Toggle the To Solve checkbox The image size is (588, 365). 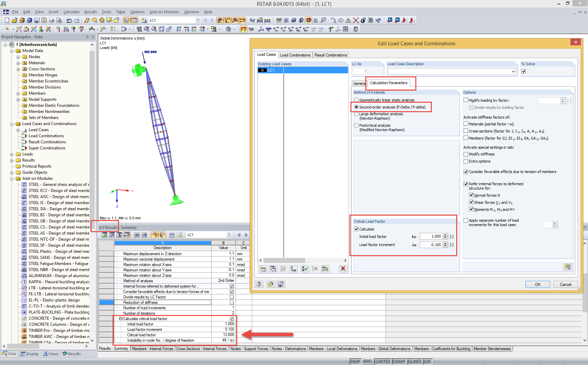coord(523,71)
